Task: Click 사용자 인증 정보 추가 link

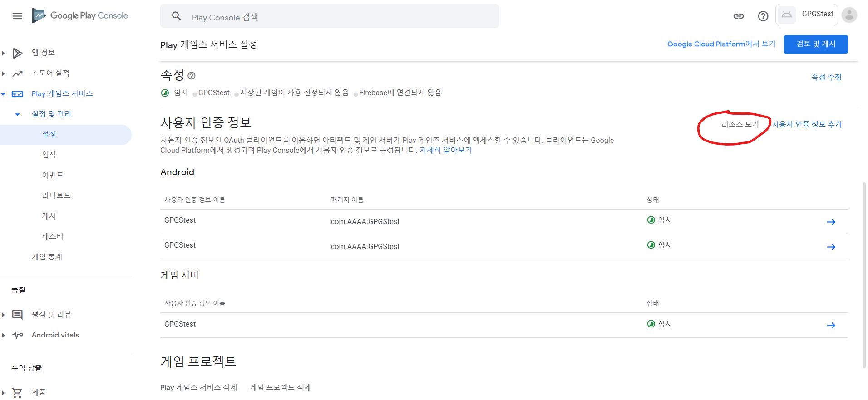Action: 807,124
